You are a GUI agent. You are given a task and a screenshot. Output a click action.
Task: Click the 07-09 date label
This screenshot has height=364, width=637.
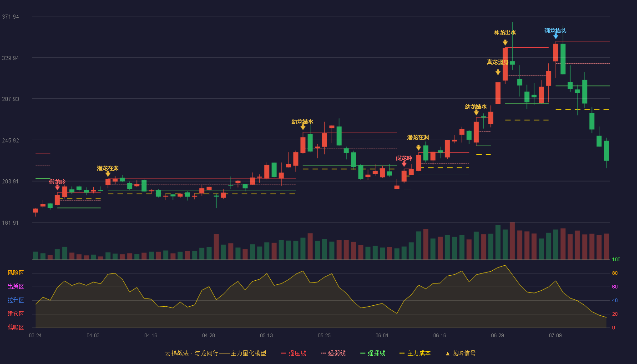coord(556,335)
